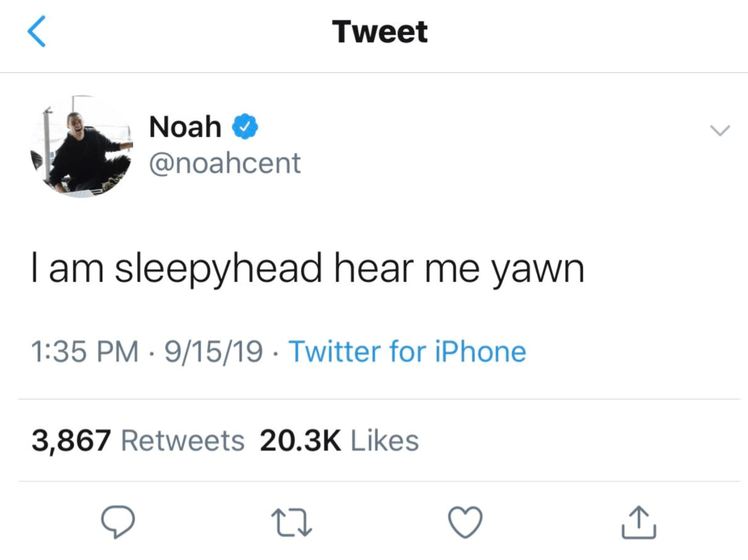The image size is (748, 560).
Task: Click the 3,867 retweet count
Action: coord(72,440)
